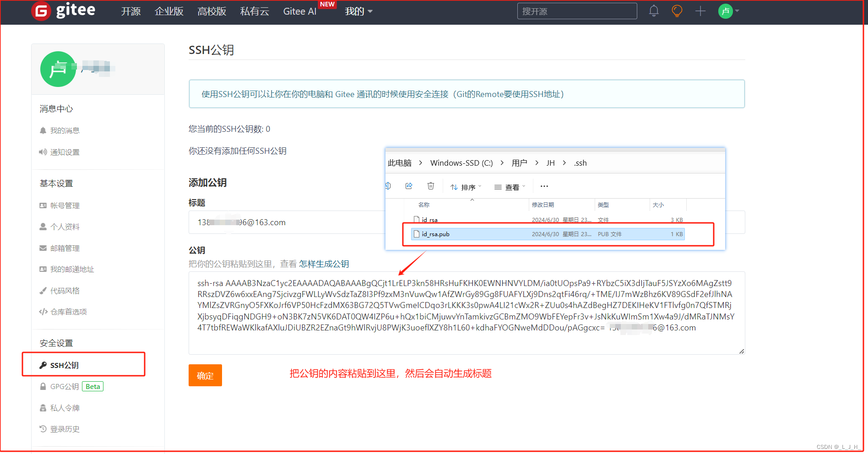This screenshot has width=868, height=454.
Task: Click the trash delete icon in Explorer
Action: [431, 186]
